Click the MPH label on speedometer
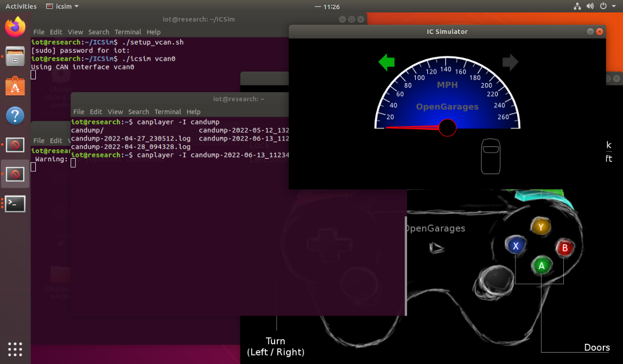 coord(447,85)
